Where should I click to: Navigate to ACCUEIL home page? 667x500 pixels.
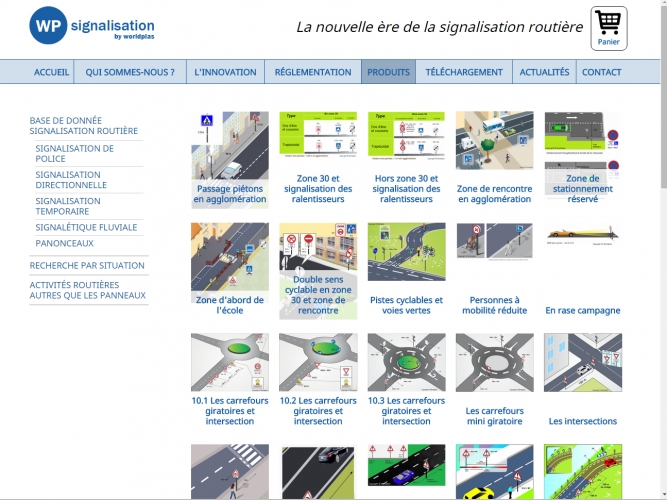(x=52, y=72)
